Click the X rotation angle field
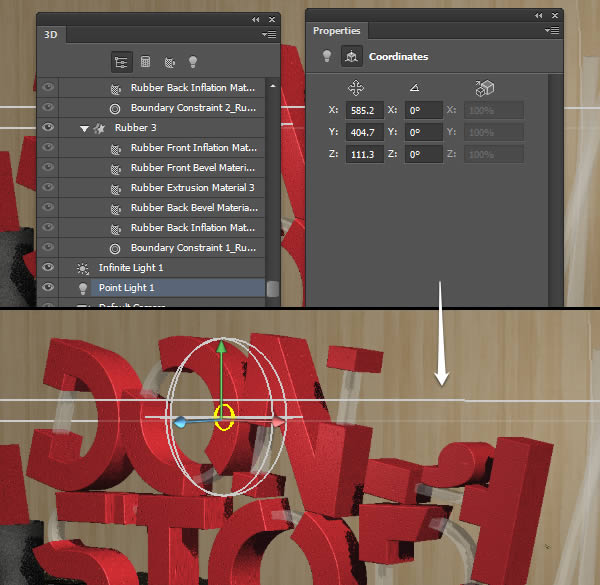This screenshot has height=585, width=600. coord(424,111)
